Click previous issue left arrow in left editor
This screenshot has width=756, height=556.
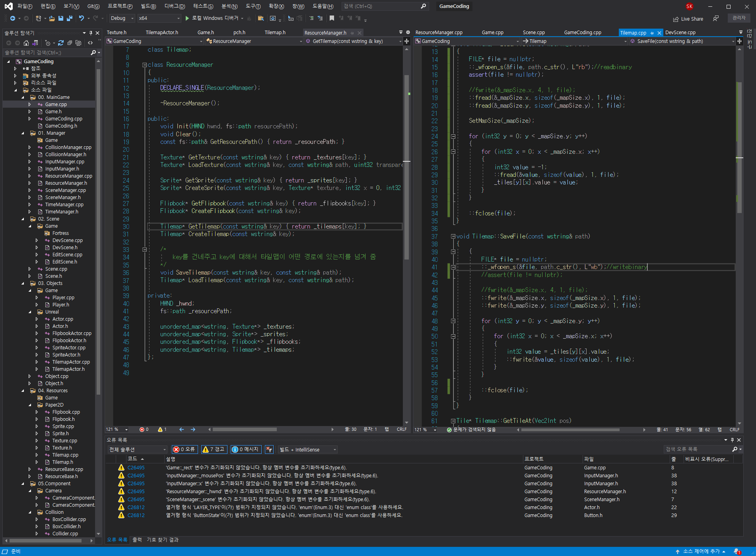tap(181, 430)
